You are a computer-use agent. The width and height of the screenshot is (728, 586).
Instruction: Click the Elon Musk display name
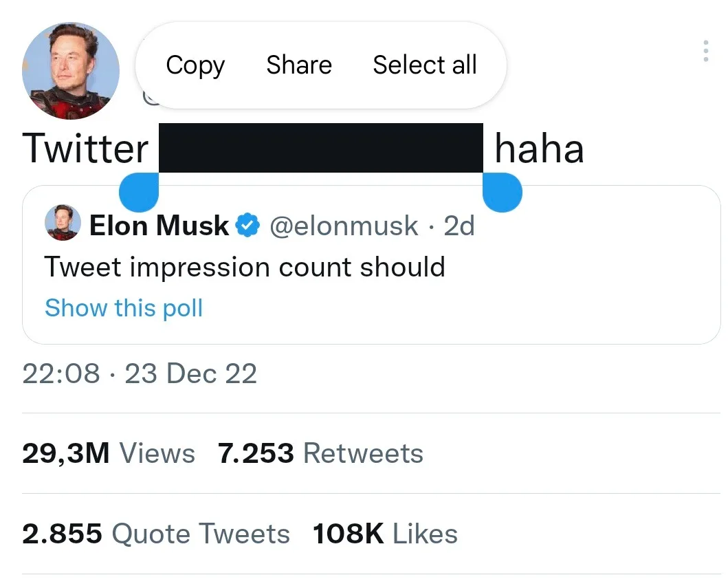coord(159,226)
